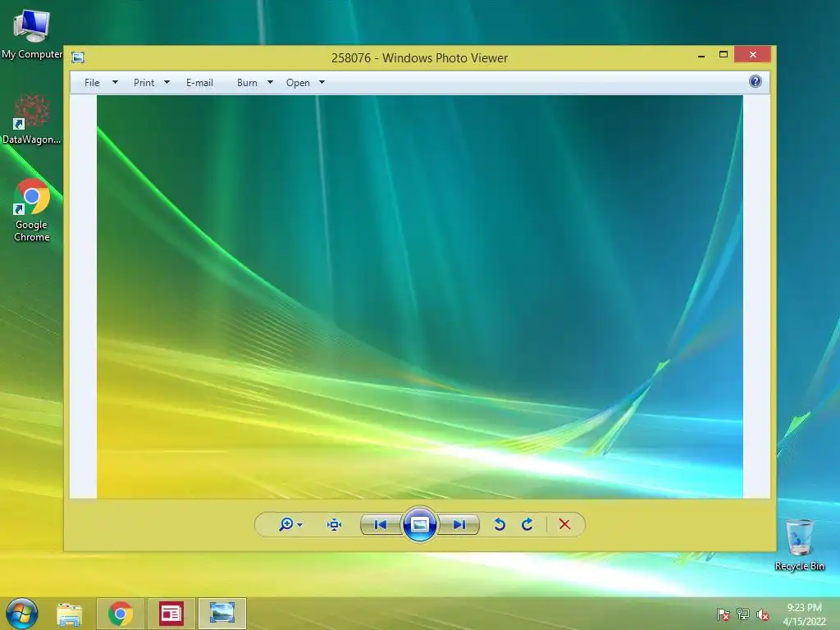
Task: Click the fit-to-window actual size icon
Action: [335, 524]
